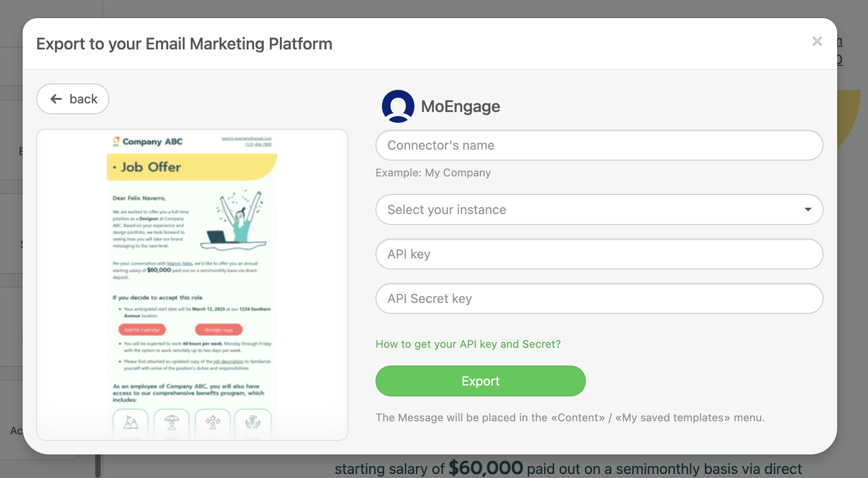Screen dimensions: 868x478
Task: Open the Select your instance dropdown
Action: (x=599, y=210)
